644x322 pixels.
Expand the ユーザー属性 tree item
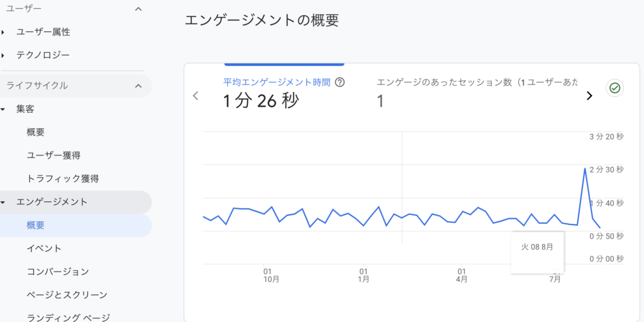[x=3, y=32]
